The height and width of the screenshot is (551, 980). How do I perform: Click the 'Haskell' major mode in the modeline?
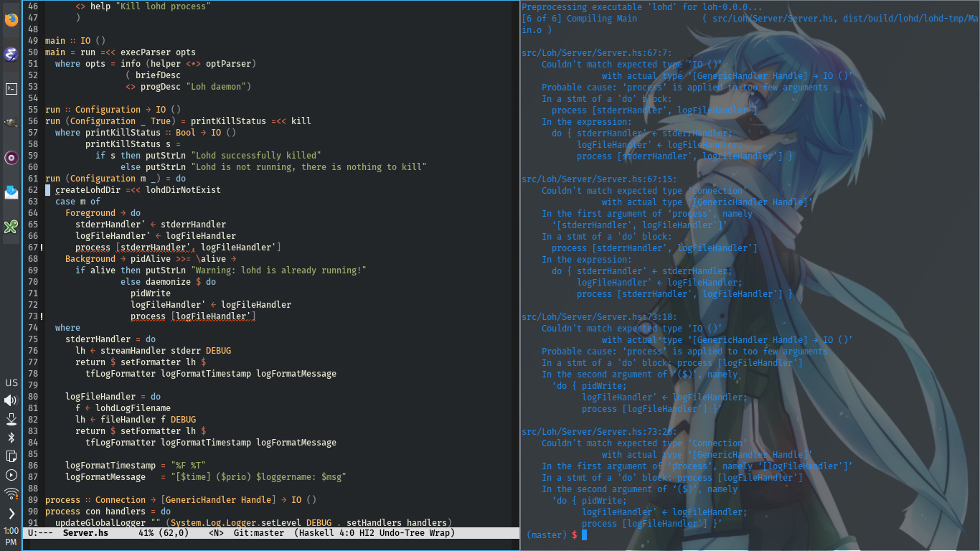click(x=318, y=533)
